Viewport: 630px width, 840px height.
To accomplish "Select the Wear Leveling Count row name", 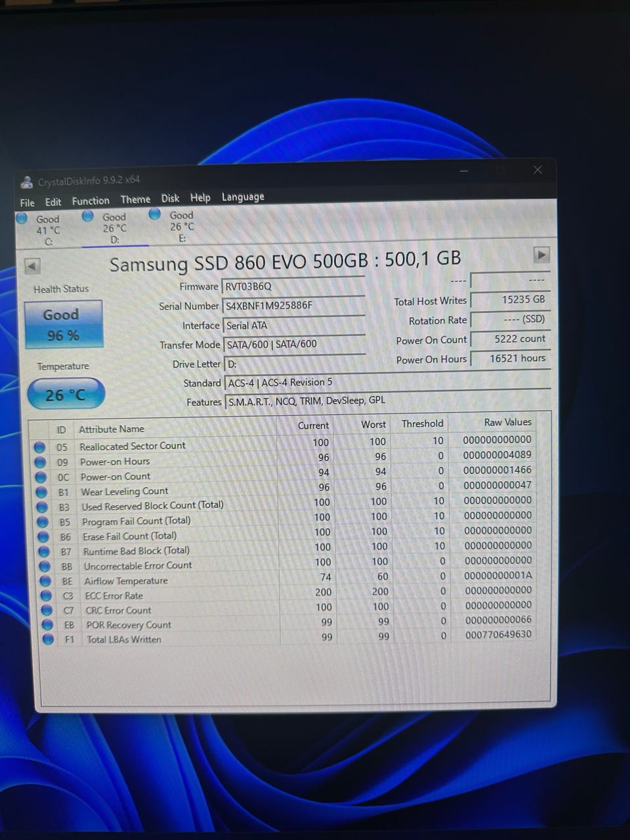I will 125,491.
